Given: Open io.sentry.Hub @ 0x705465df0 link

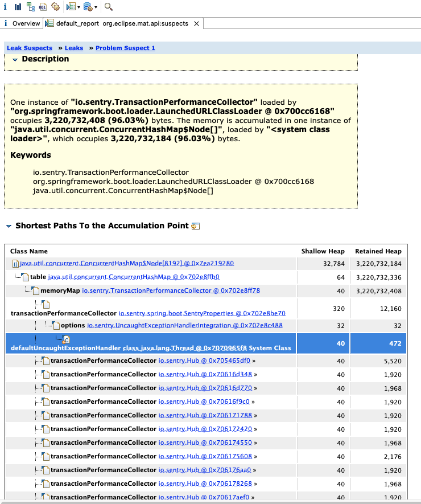Looking at the screenshot, I should pos(204,360).
